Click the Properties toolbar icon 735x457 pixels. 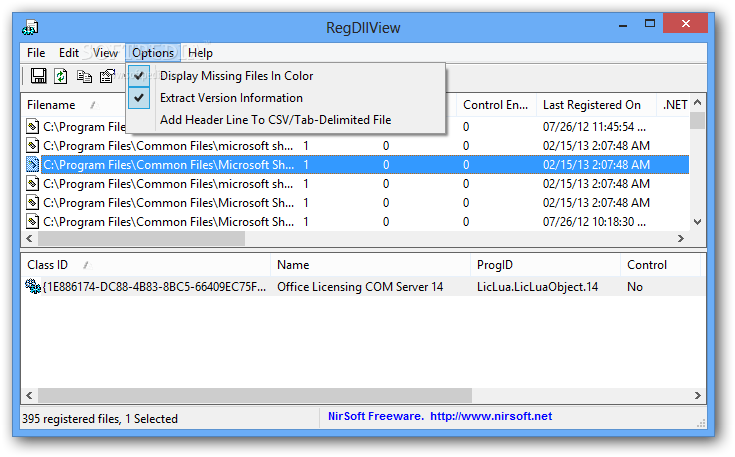[x=107, y=76]
